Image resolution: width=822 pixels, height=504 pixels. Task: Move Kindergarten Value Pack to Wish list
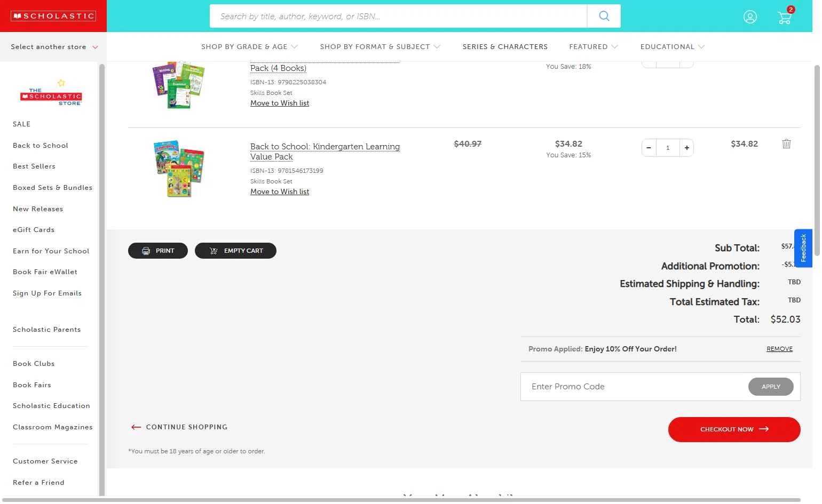pyautogui.click(x=280, y=192)
